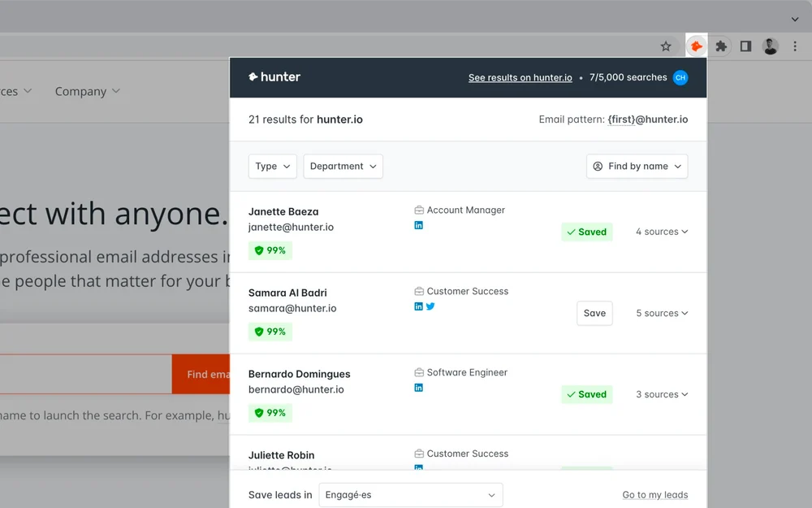Open Chrome three-dot menu
Image resolution: width=812 pixels, height=508 pixels.
[795, 46]
